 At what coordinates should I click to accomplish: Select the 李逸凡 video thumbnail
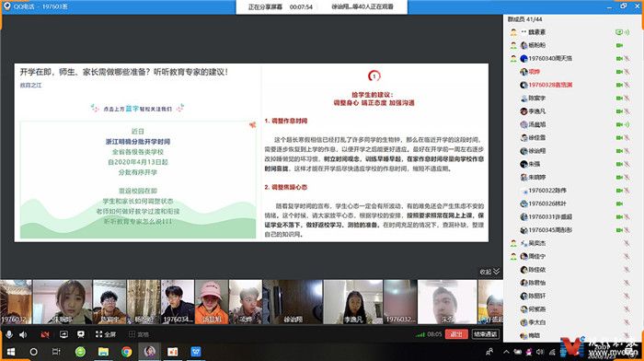(x=353, y=302)
